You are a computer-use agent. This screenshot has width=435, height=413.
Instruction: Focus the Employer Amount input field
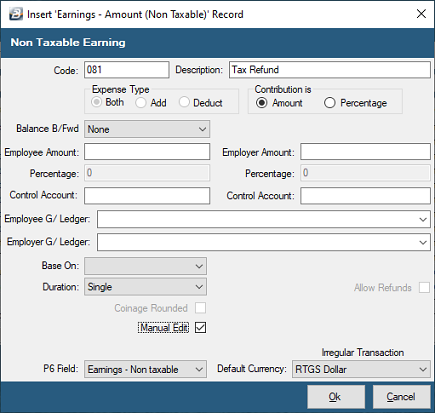click(365, 152)
